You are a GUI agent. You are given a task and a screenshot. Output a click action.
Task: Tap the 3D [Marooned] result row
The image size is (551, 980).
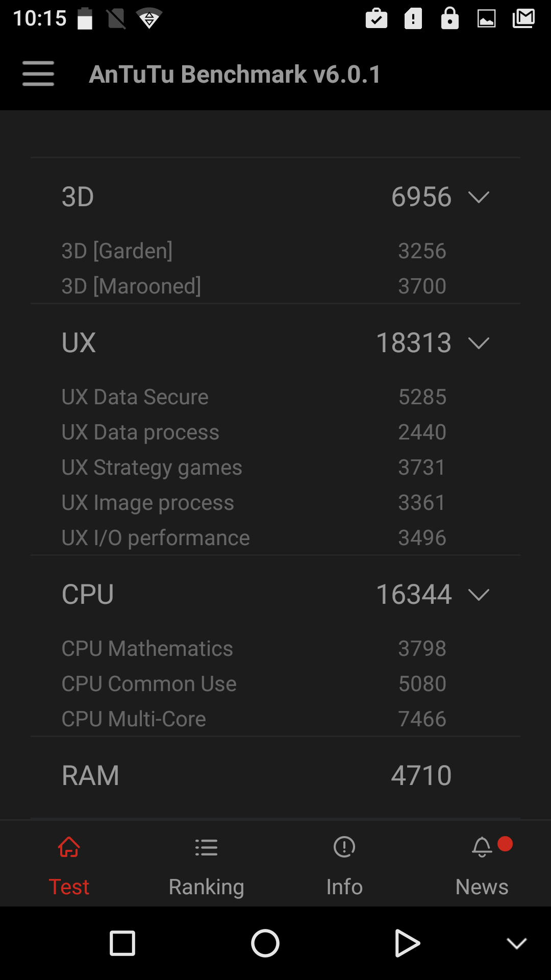pyautogui.click(x=275, y=286)
